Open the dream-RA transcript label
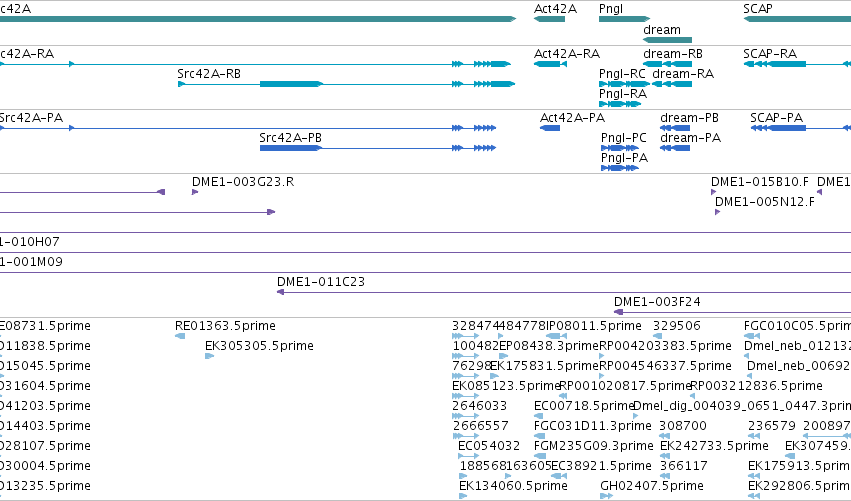The image size is (851, 501). point(683,74)
